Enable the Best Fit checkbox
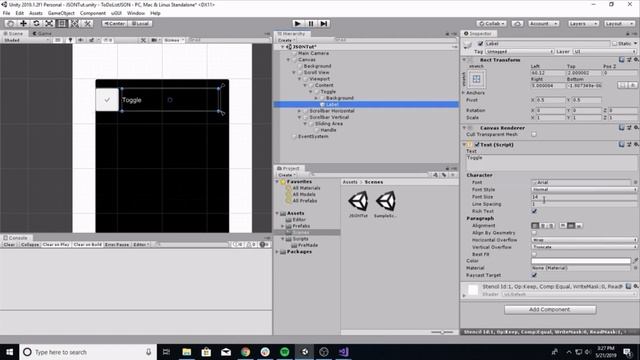This screenshot has height=360, width=640. pyautogui.click(x=534, y=254)
